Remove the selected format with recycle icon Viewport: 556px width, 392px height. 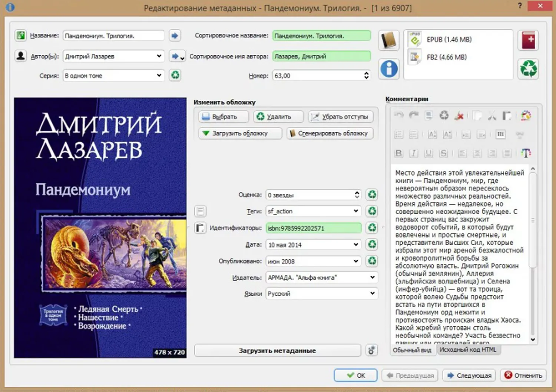click(529, 69)
